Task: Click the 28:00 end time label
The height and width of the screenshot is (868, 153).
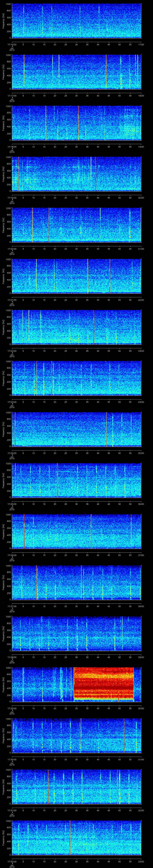Action: pos(141,606)
